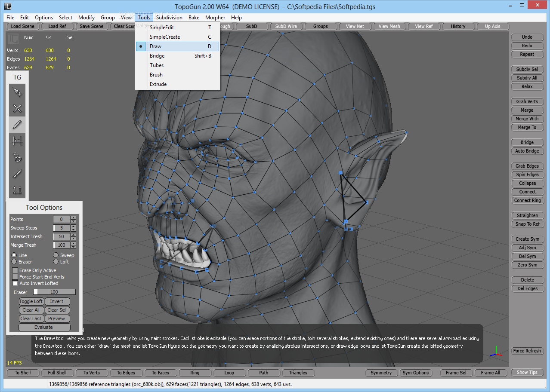This screenshot has height=392, width=550.
Task: Choose SimpleEdit from the Tools menu
Action: tap(177, 28)
